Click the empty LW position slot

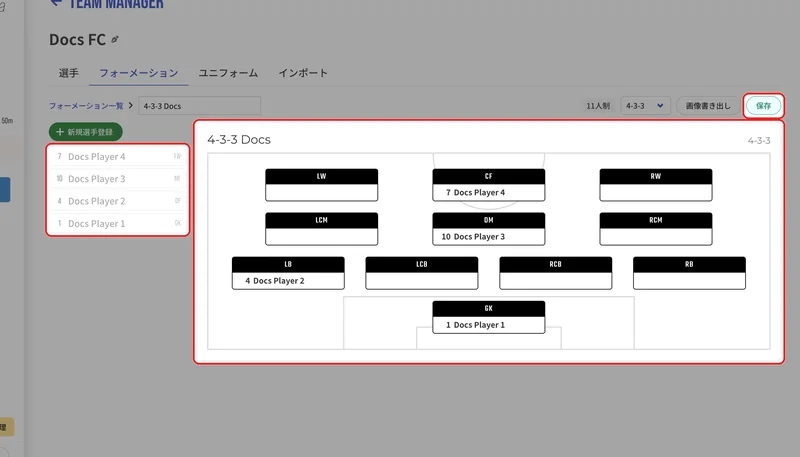[x=321, y=185]
